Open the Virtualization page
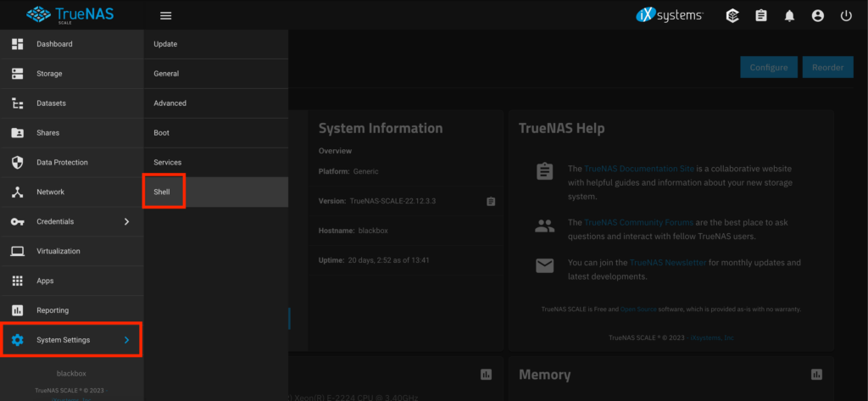This screenshot has height=401, width=868. (x=72, y=252)
